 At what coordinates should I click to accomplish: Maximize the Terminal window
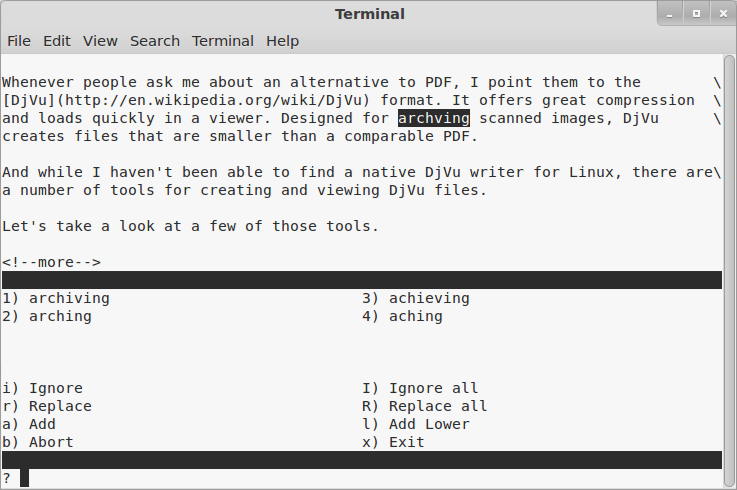pos(696,13)
